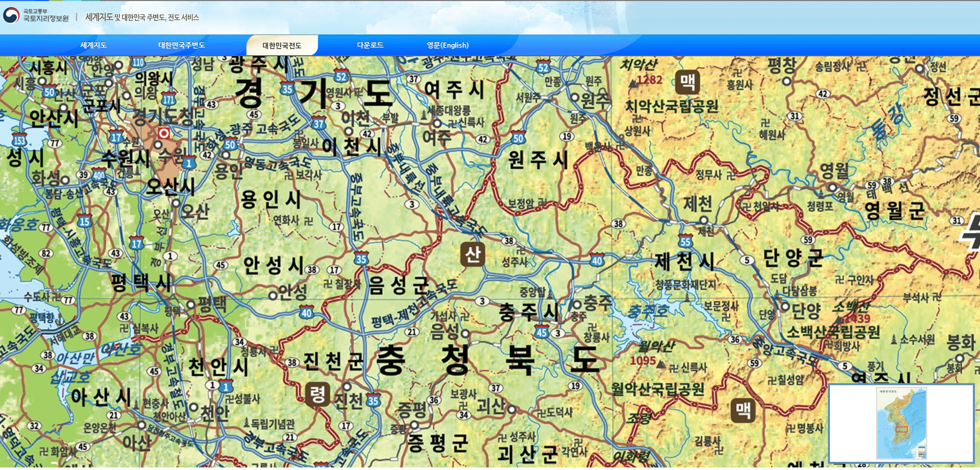Open the 세계지도 tab
Viewport: 980px width, 470px height.
click(93, 45)
